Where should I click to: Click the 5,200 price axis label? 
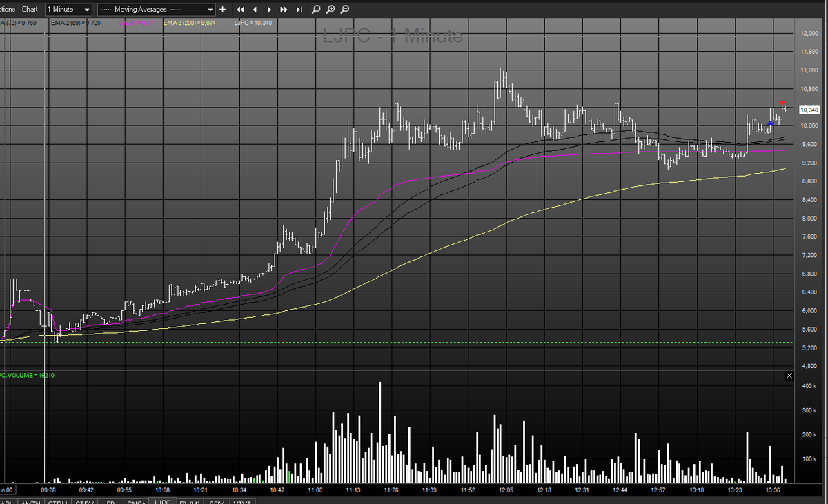[x=809, y=348]
